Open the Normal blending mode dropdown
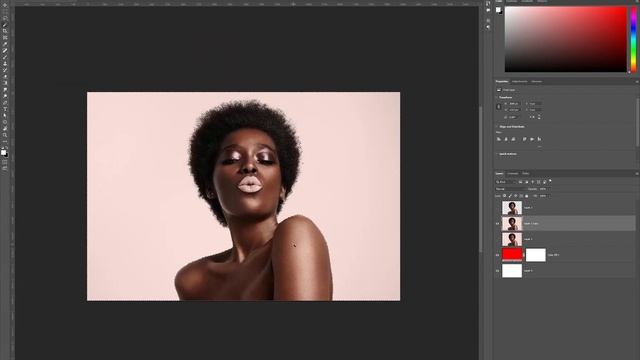 tap(511, 189)
